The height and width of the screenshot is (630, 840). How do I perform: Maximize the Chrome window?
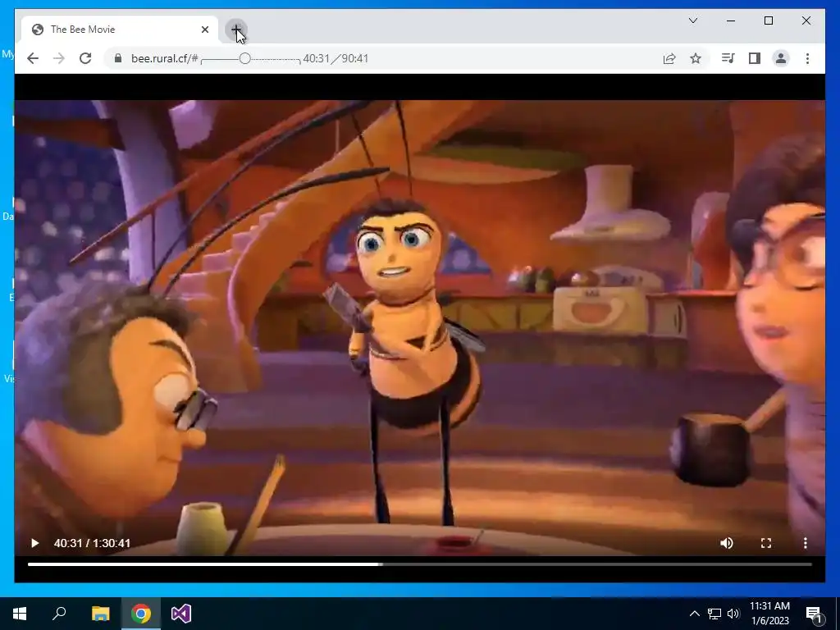768,21
